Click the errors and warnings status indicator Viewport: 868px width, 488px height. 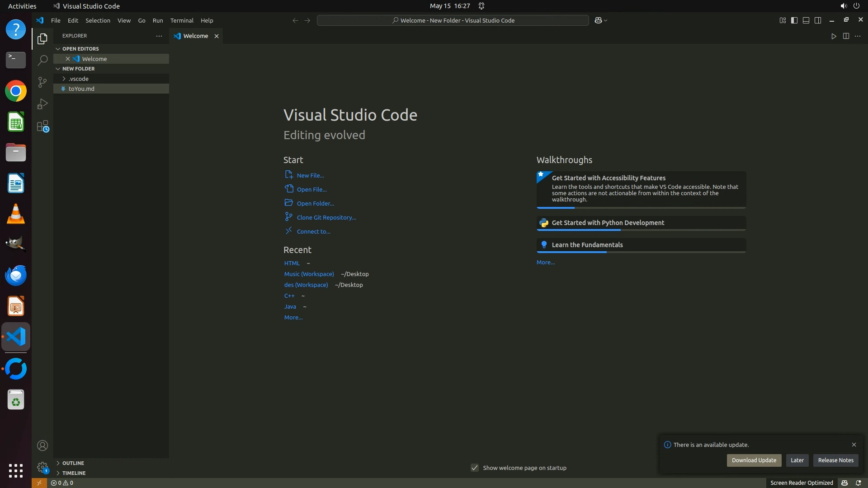62,483
